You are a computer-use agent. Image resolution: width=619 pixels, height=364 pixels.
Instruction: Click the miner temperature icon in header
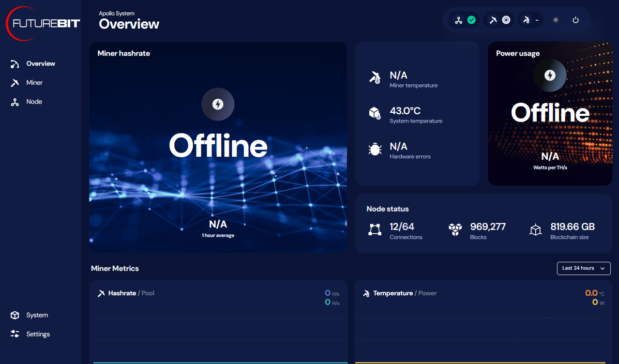(x=527, y=20)
